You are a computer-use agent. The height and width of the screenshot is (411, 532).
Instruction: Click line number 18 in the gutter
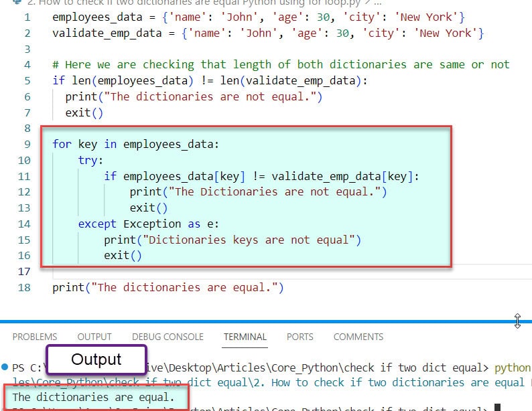click(x=24, y=288)
